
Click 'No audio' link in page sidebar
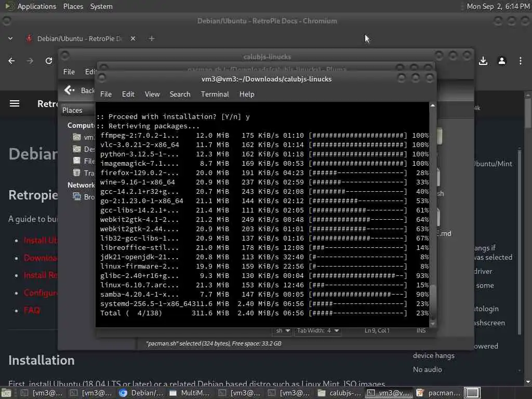point(427,369)
